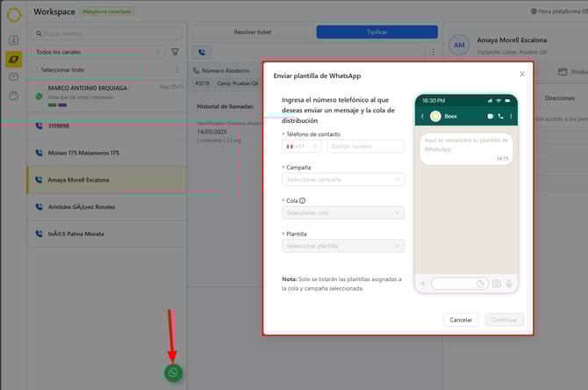Image resolution: width=588 pixels, height=390 pixels.
Task: Click the 14/03/2025 call history entry
Action: pos(212,132)
